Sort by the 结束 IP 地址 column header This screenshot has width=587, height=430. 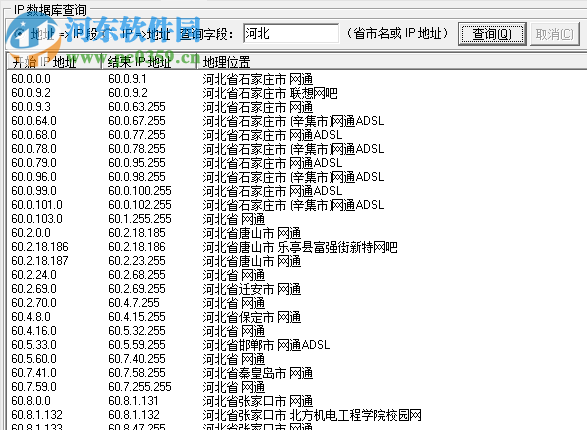click(x=149, y=62)
